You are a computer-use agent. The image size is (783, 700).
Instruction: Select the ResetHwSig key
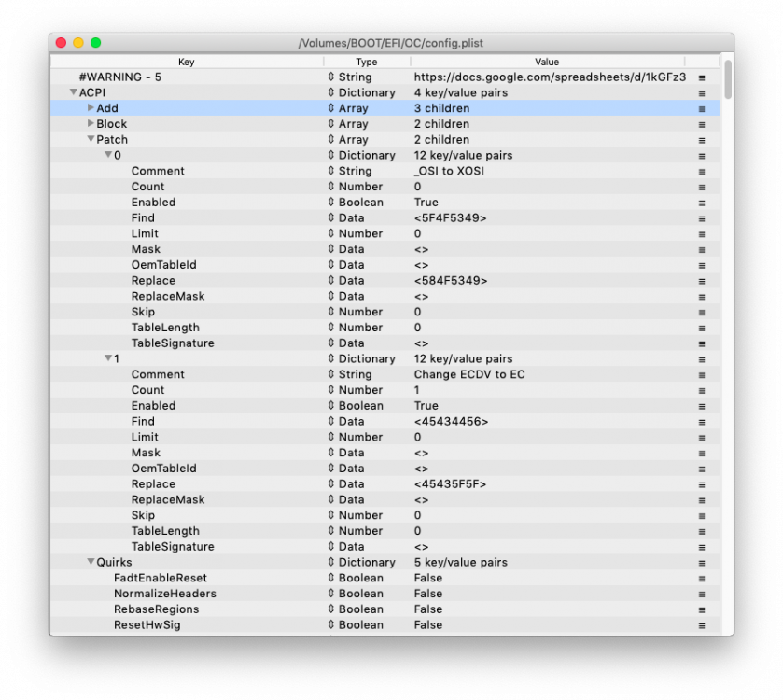[147, 624]
